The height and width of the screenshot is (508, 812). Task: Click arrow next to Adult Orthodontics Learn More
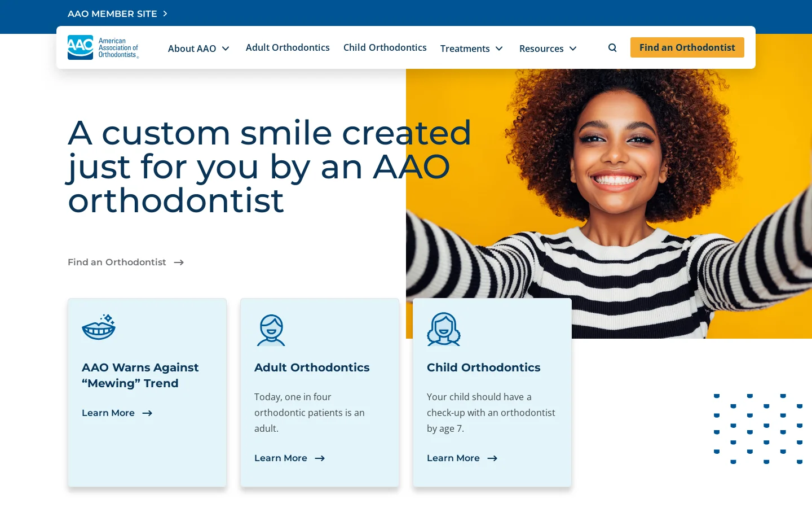click(x=320, y=458)
